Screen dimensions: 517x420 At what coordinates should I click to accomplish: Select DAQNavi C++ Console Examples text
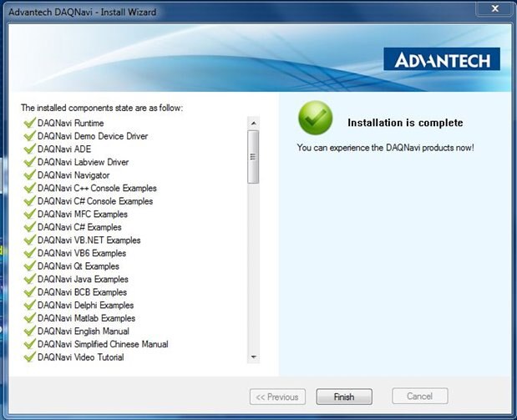pos(97,188)
